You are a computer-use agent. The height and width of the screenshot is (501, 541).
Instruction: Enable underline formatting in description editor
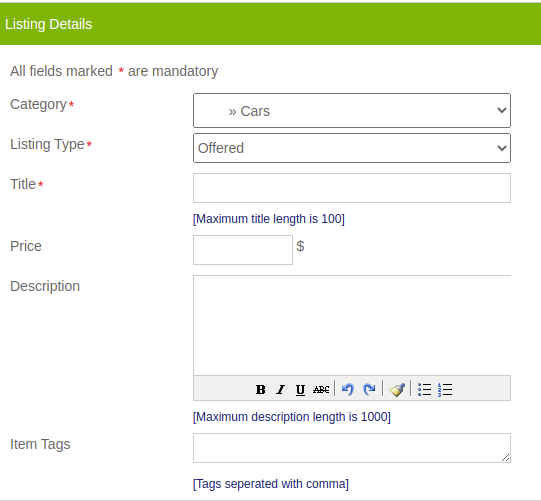point(300,390)
